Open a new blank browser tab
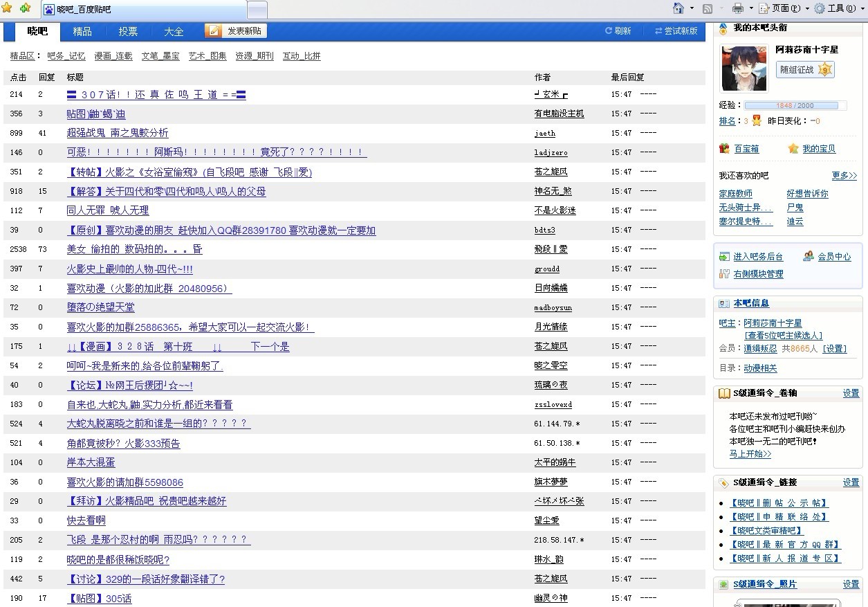 click(257, 10)
